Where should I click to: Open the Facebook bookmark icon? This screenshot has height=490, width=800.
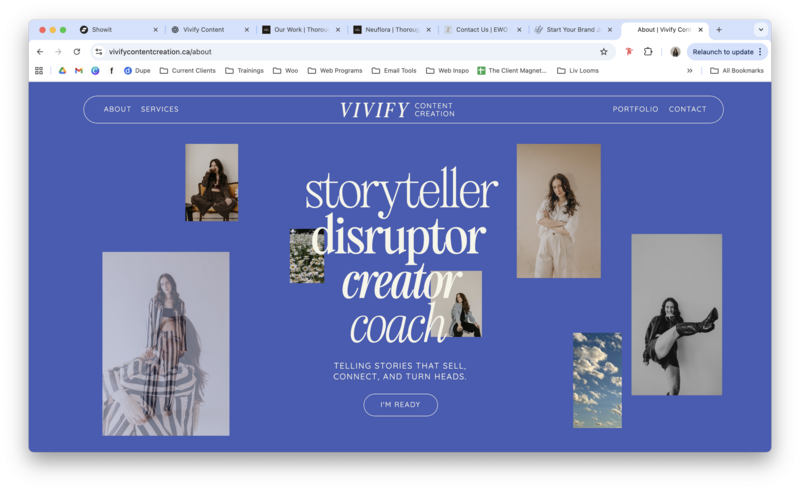[111, 70]
